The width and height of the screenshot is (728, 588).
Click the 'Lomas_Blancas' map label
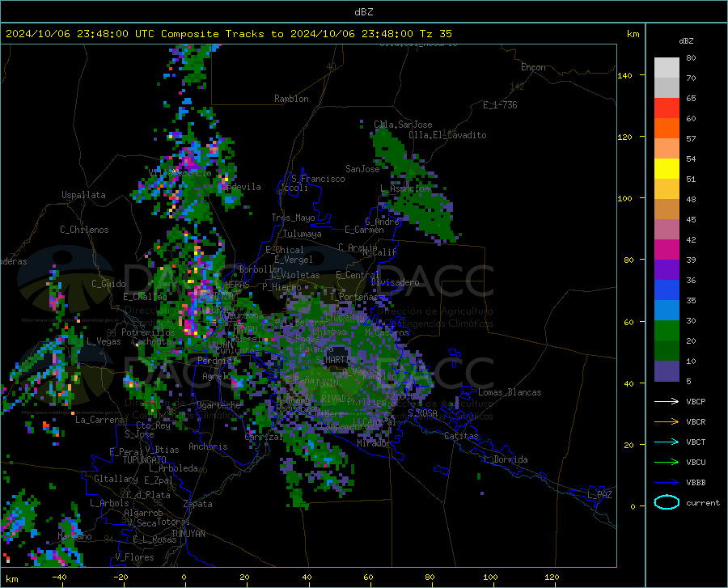[510, 392]
